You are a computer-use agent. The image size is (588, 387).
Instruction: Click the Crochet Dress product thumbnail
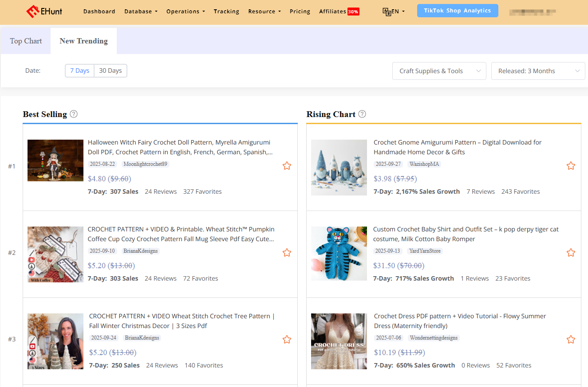coord(339,341)
